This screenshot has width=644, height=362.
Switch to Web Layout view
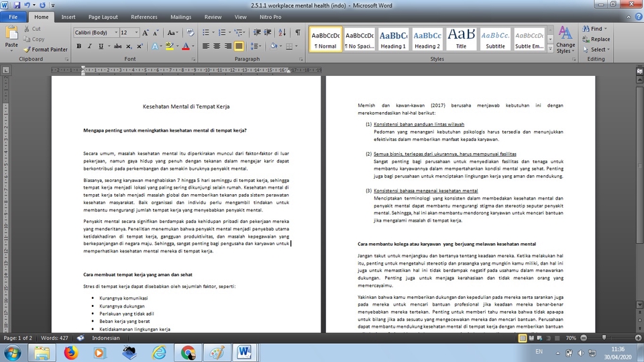539,338
